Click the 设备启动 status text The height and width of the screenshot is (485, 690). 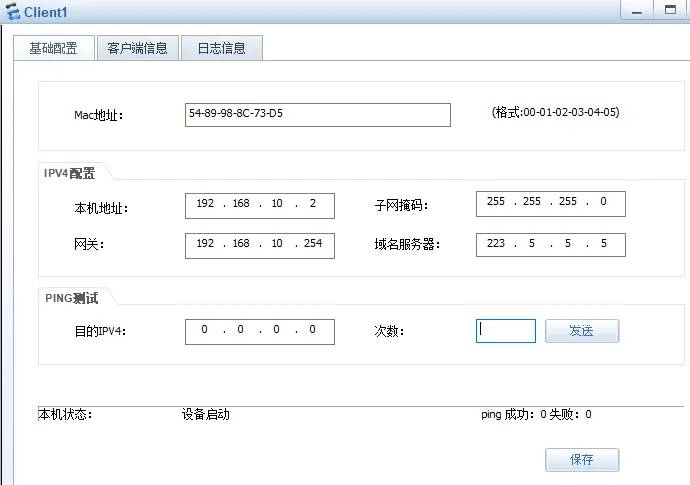click(206, 414)
